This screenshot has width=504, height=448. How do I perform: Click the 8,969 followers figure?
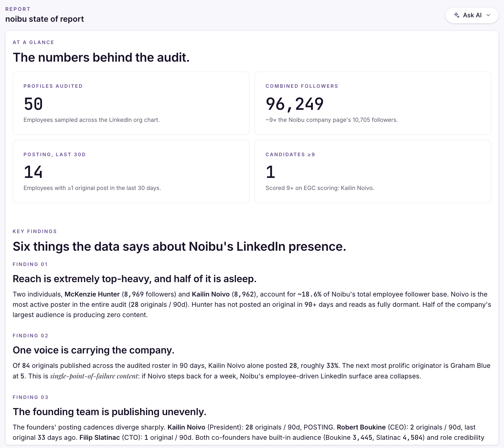coord(134,294)
